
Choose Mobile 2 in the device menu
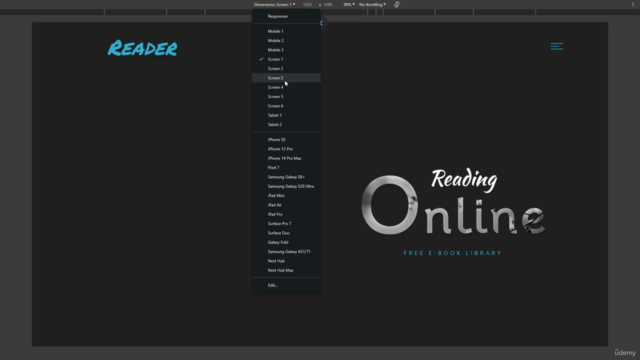[x=286, y=40]
